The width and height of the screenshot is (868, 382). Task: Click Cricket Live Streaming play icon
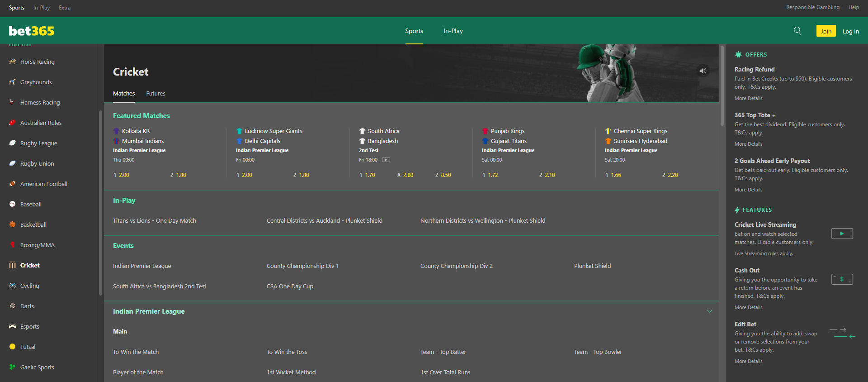click(x=842, y=234)
